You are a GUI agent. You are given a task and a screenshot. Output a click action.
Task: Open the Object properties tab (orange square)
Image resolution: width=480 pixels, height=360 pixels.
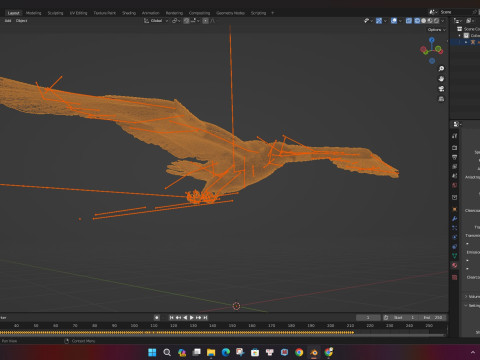click(x=454, y=209)
